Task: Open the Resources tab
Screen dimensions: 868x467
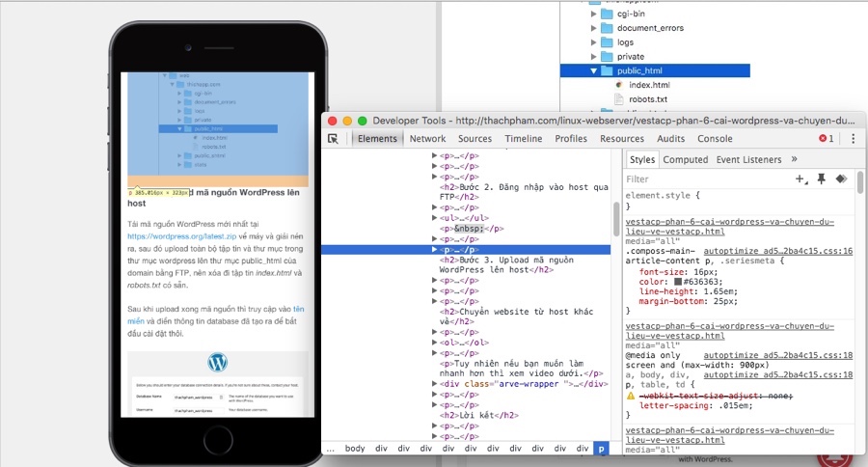Action: point(622,139)
